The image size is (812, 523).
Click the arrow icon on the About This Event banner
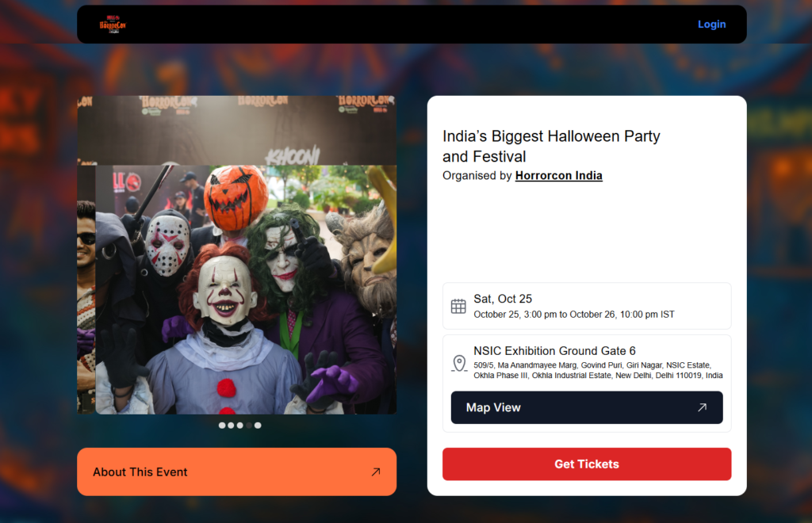[376, 471]
